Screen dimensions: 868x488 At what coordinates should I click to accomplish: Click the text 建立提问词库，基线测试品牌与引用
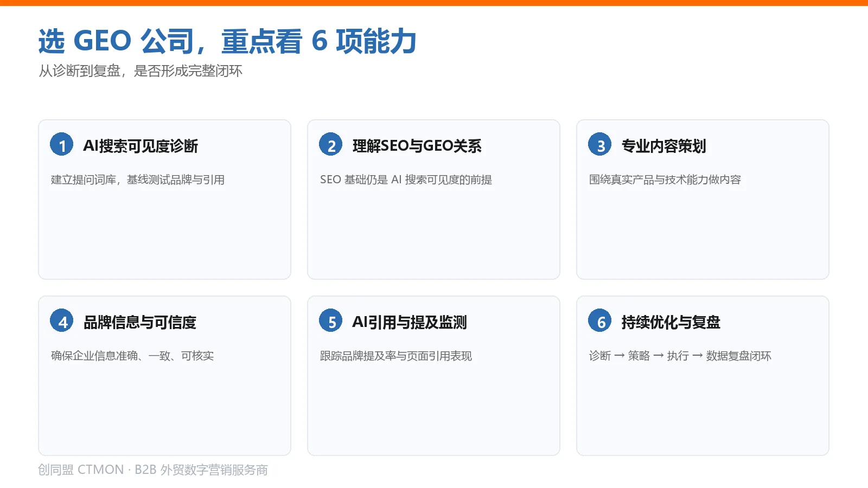[x=138, y=179]
